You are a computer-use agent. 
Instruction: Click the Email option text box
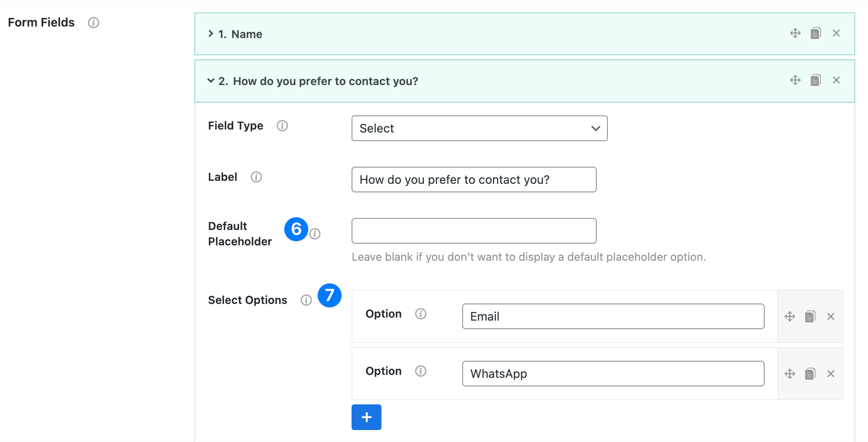point(613,316)
